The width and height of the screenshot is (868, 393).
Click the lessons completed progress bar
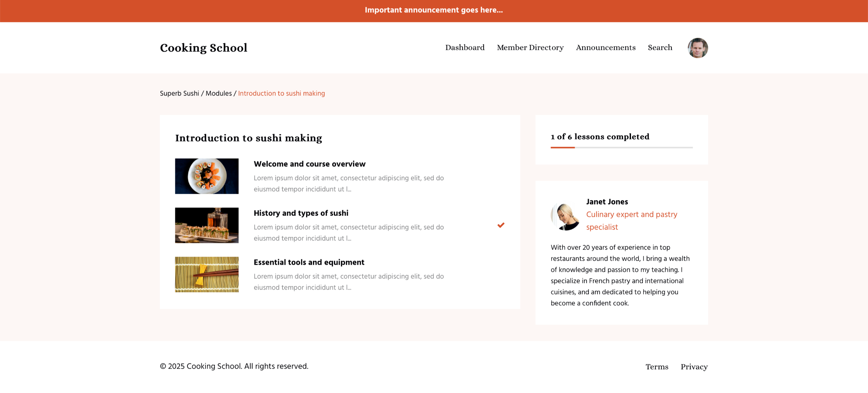coord(622,147)
